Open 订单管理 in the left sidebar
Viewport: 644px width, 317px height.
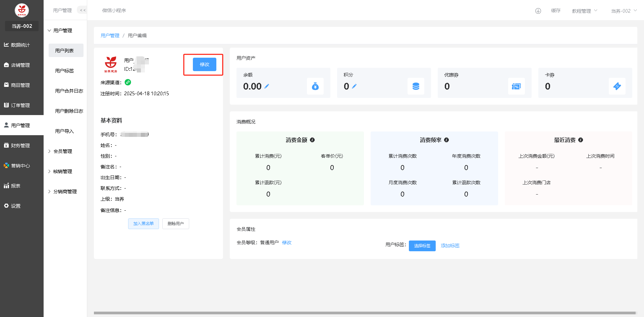pos(20,105)
